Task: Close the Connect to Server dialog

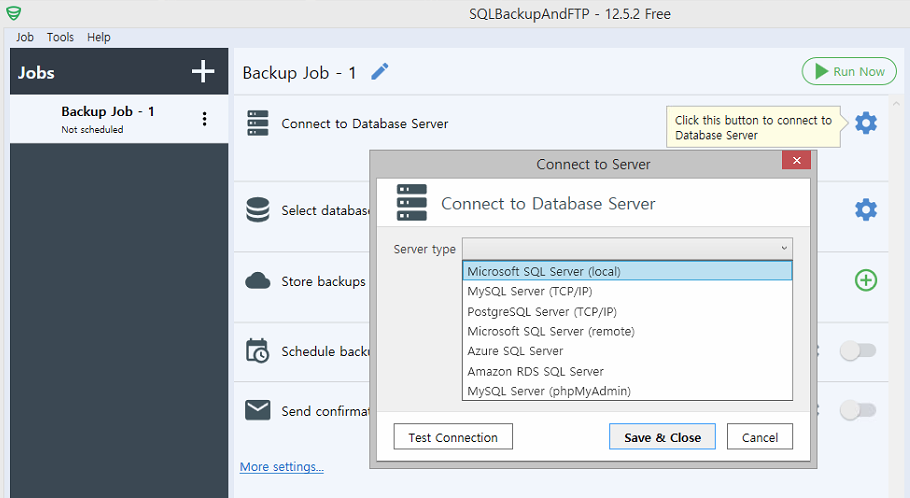Action: coord(796,160)
